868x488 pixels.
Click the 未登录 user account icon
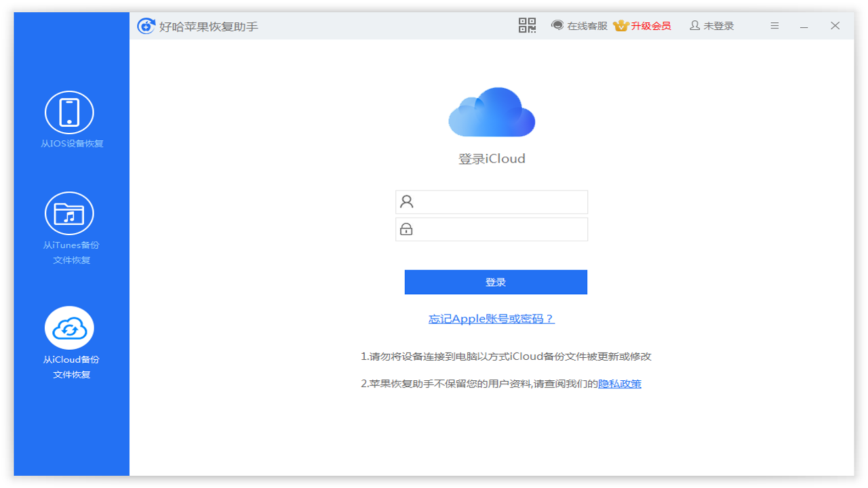point(694,25)
